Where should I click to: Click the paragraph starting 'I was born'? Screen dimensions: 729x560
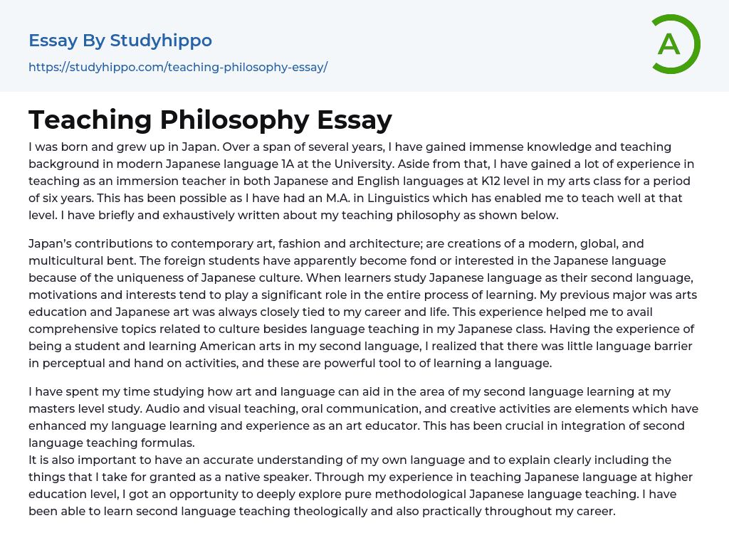click(356, 181)
